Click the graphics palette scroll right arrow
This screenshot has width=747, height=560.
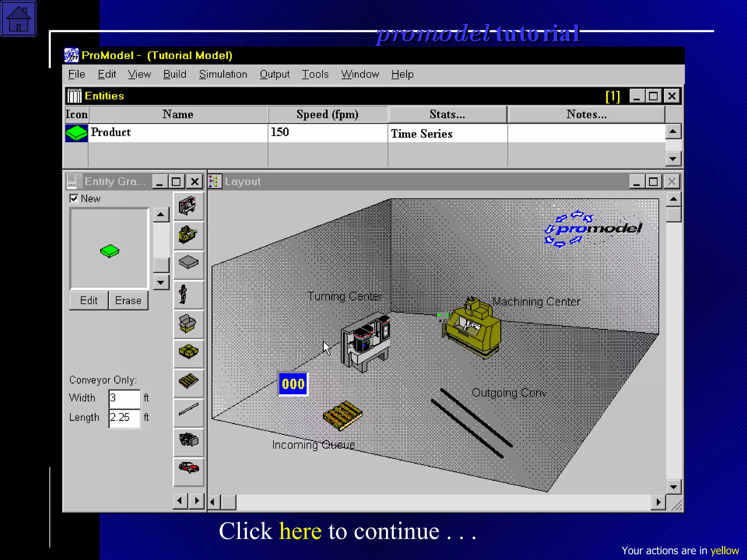click(x=197, y=501)
